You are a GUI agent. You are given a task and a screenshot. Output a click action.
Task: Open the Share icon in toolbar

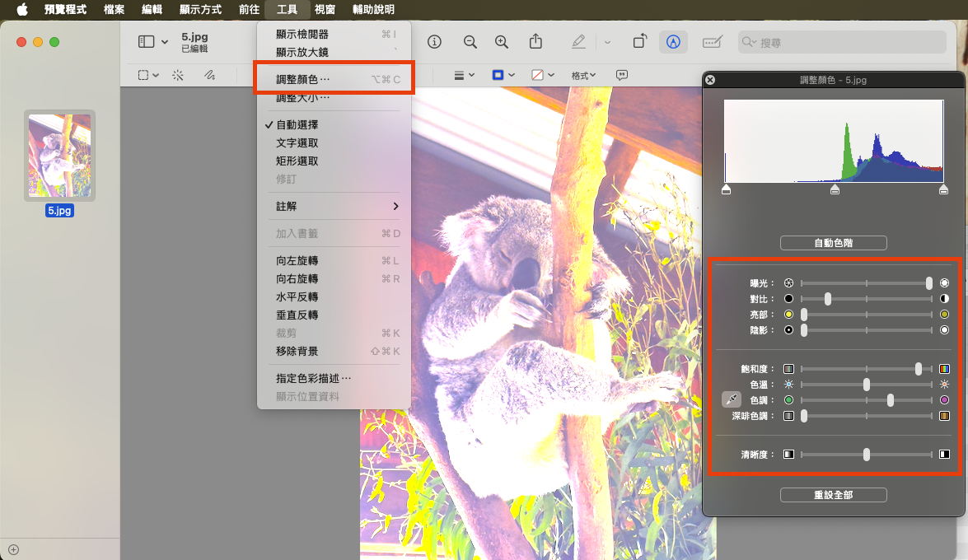535,42
